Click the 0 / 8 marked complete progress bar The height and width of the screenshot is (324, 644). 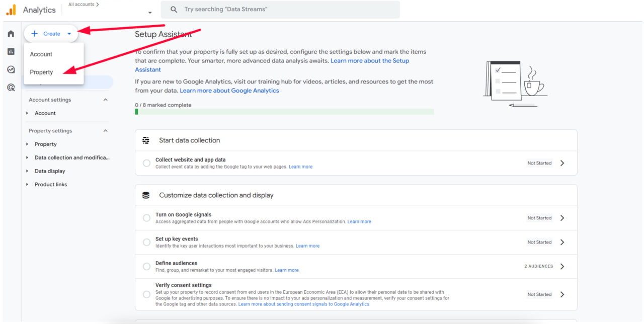pos(284,112)
